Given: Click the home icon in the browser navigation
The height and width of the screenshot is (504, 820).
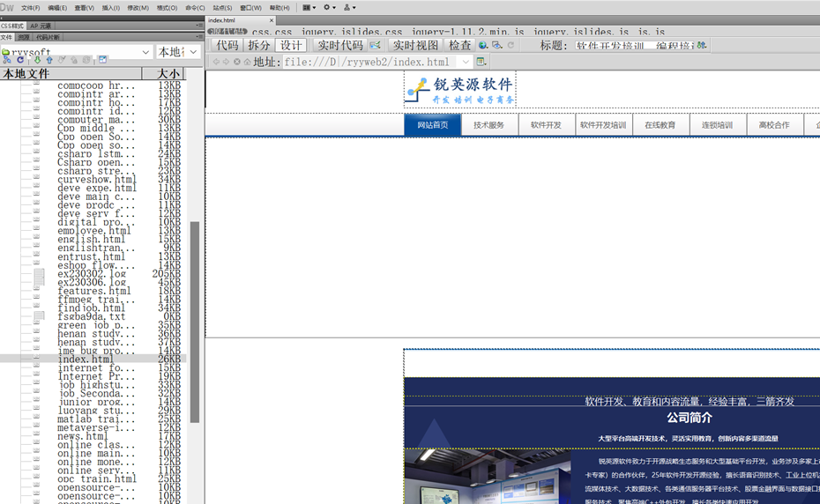Looking at the screenshot, I should coord(247,62).
